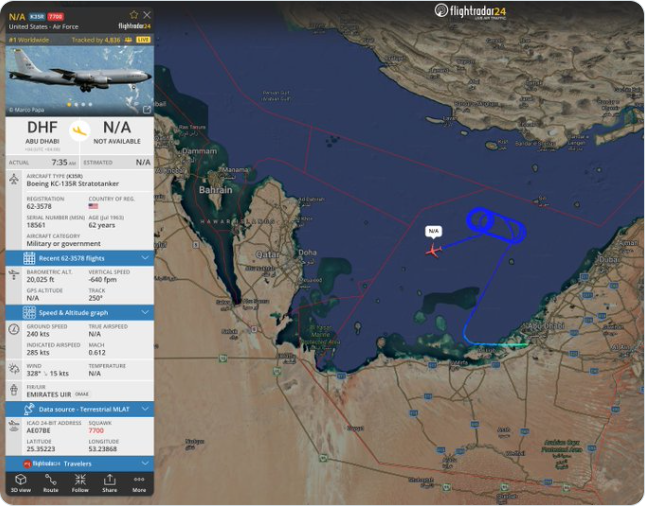This screenshot has width=648, height=511.
Task: Follow the aircraft on map
Action: point(80,483)
